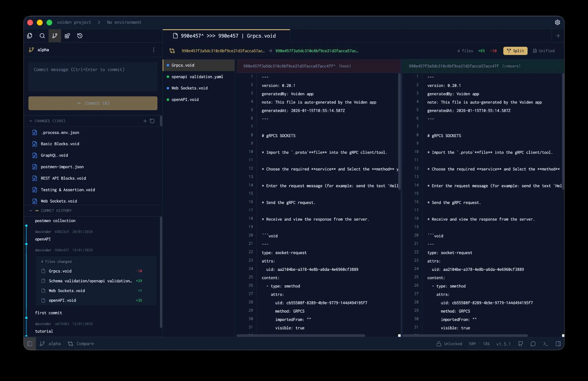
Task: Click the base pane horizontal scrollbar
Action: pos(301,335)
